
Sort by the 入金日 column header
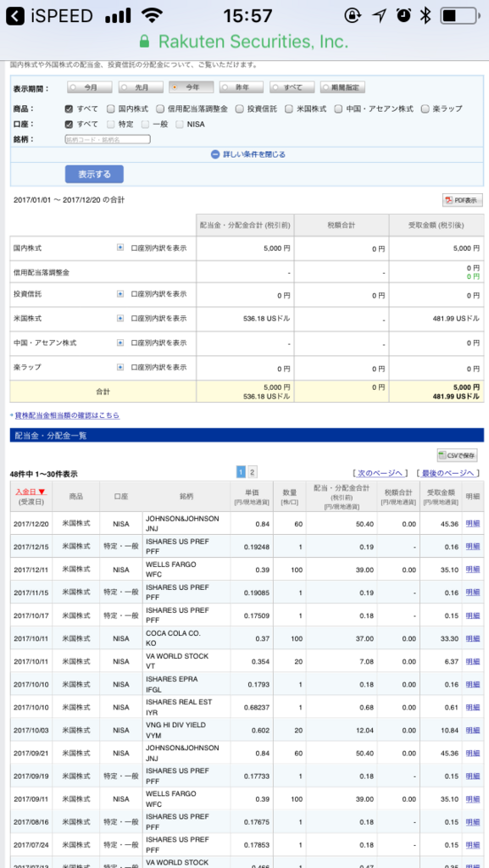pyautogui.click(x=31, y=492)
